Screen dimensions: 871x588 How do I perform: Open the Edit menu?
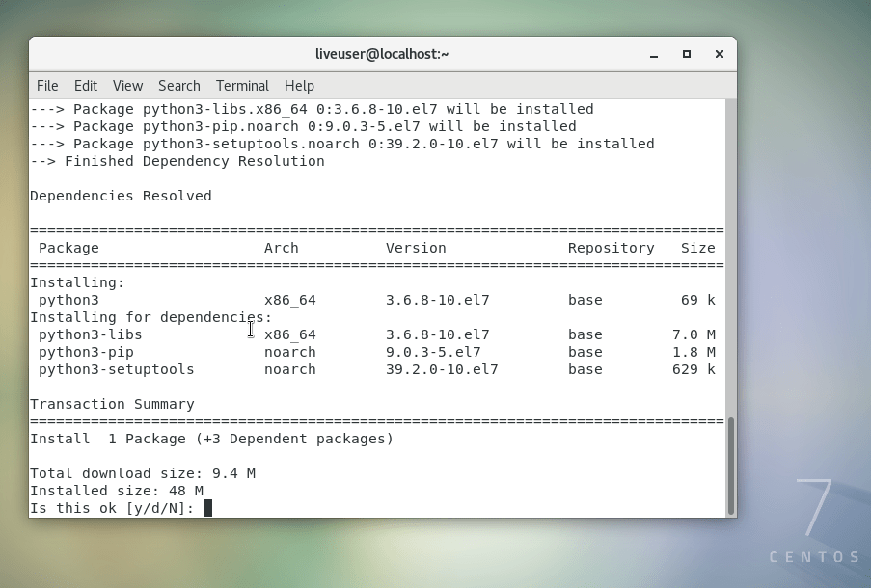(86, 86)
